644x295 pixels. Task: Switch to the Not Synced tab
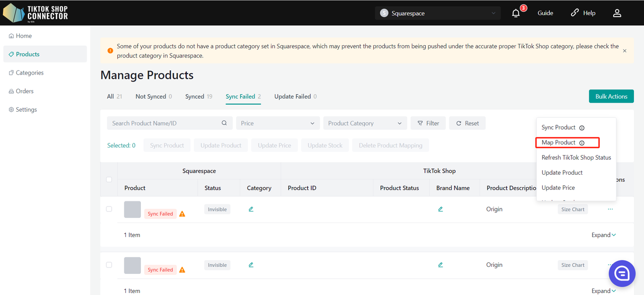coord(153,96)
